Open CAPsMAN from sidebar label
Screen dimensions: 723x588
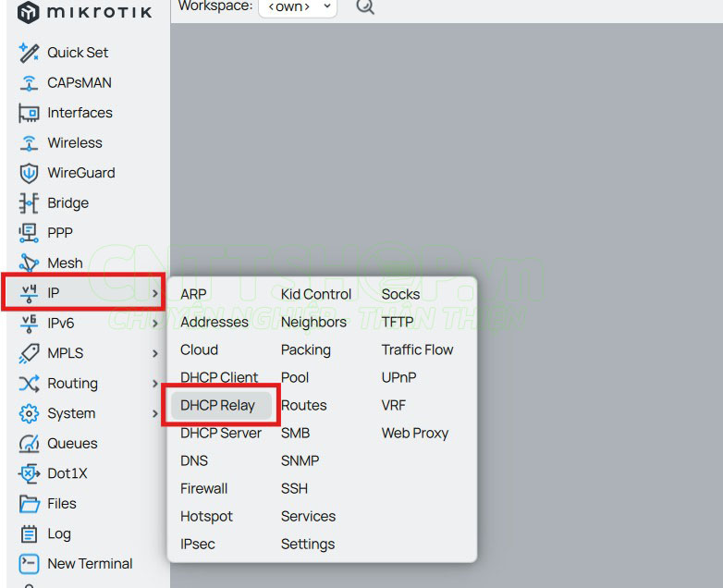(x=80, y=83)
